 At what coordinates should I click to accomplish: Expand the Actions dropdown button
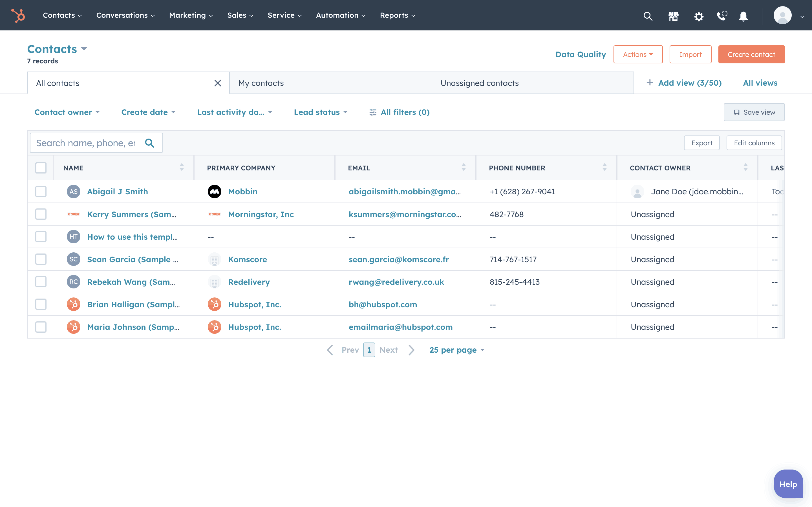tap(637, 54)
